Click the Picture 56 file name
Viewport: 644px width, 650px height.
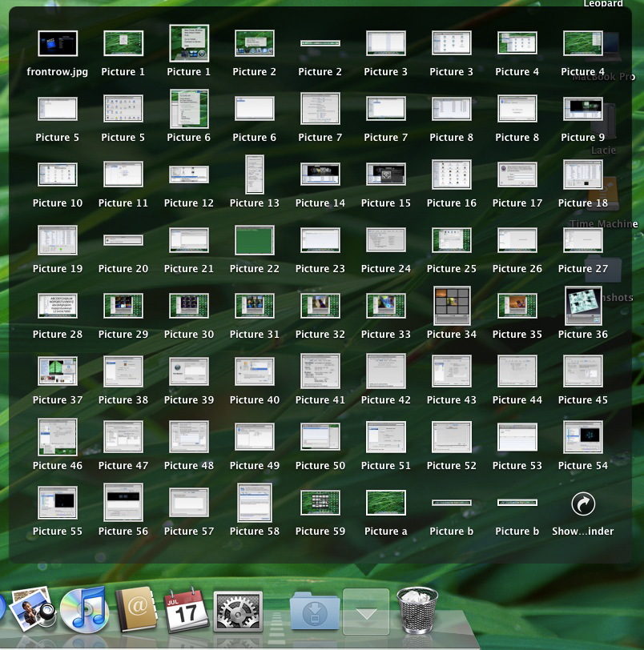click(123, 531)
